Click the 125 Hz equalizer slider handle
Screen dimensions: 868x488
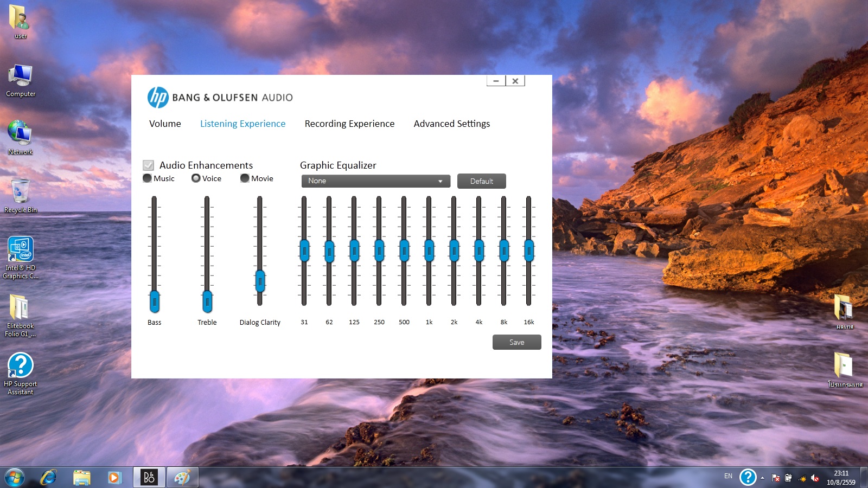tap(354, 251)
